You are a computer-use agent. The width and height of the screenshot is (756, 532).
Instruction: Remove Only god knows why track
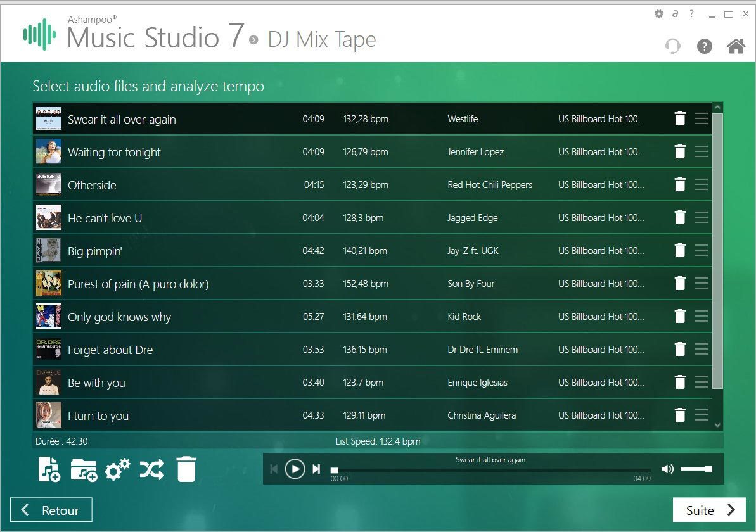click(x=680, y=316)
